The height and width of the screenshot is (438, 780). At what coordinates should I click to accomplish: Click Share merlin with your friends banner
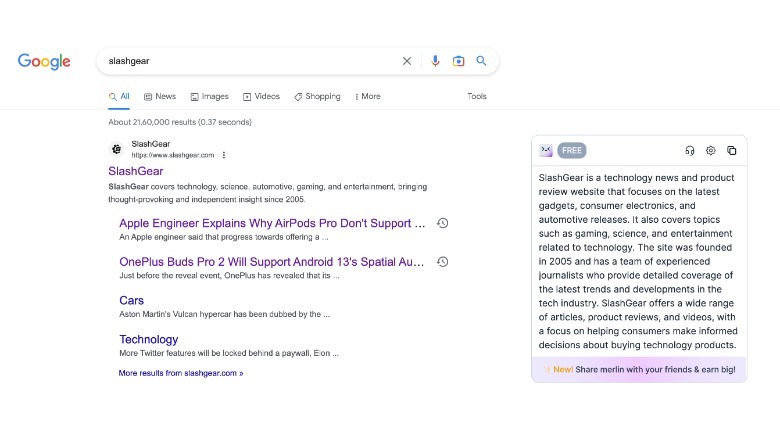639,369
